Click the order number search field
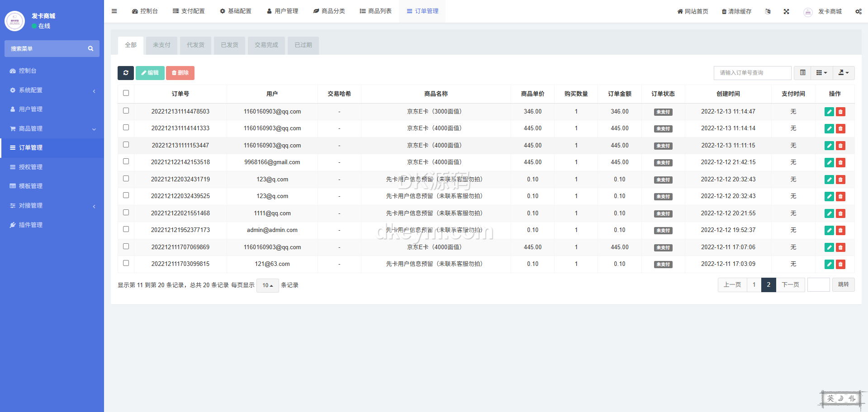Image resolution: width=868 pixels, height=412 pixels. 752,73
